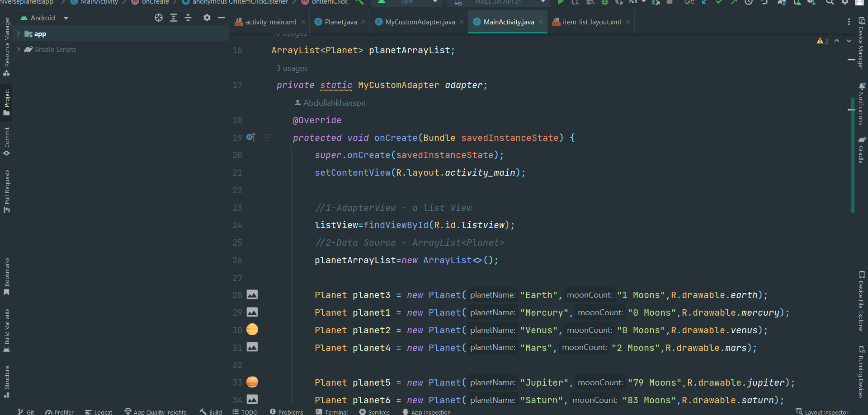Image resolution: width=868 pixels, height=415 pixels.
Task: Expand the Gradle Scripts tree node
Action: point(18,50)
